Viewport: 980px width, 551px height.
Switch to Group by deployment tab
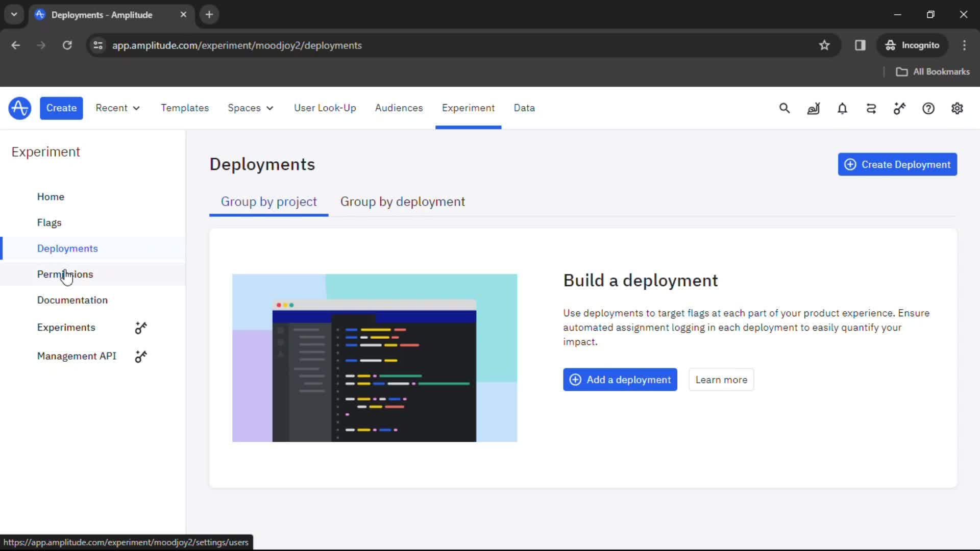click(x=403, y=201)
